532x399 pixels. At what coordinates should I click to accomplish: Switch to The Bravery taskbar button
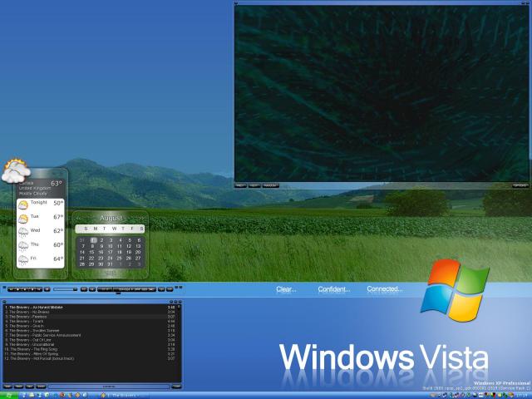[123, 396]
